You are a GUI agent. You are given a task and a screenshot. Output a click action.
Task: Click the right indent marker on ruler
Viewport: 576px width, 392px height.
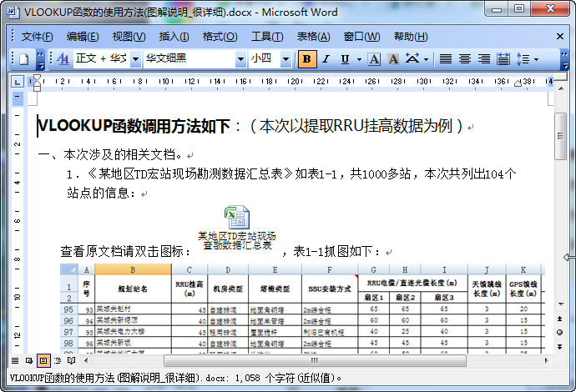click(x=518, y=83)
